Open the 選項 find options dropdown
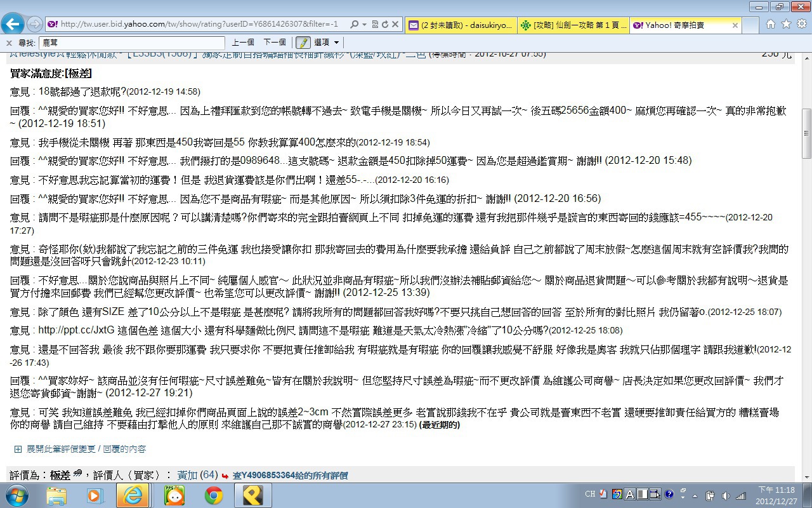This screenshot has width=812, height=508. 327,43
